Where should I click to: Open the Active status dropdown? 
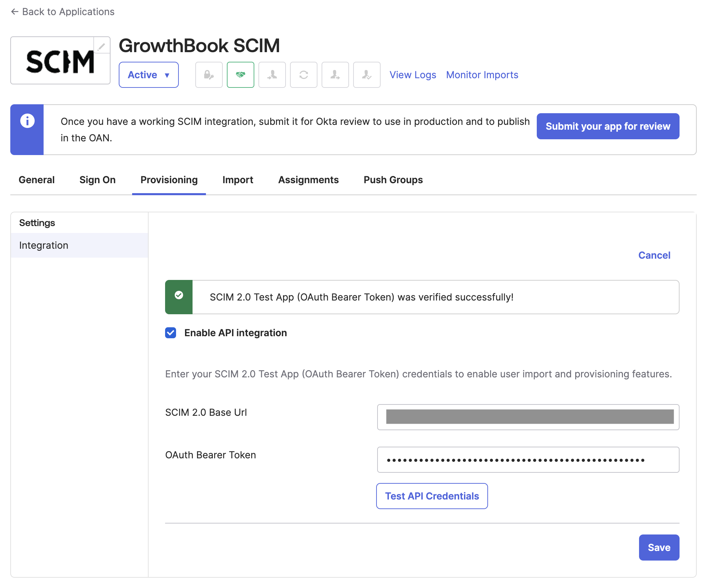pyautogui.click(x=149, y=75)
